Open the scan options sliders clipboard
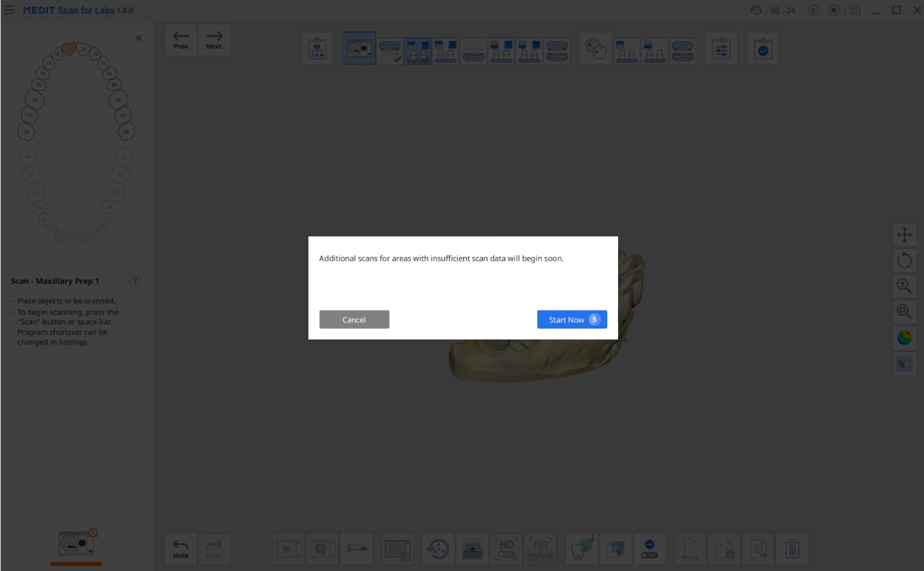This screenshot has width=924, height=571. pyautogui.click(x=721, y=49)
